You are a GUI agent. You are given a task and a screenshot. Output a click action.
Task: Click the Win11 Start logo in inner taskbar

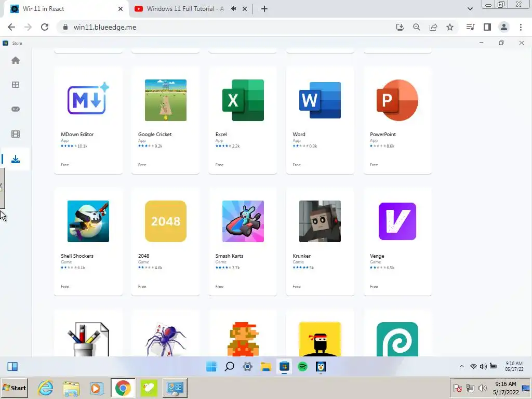pyautogui.click(x=211, y=366)
